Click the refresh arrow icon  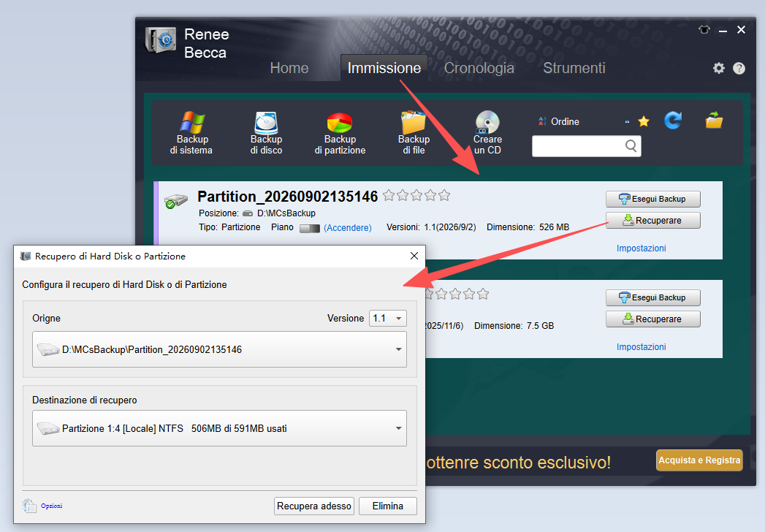[673, 120]
